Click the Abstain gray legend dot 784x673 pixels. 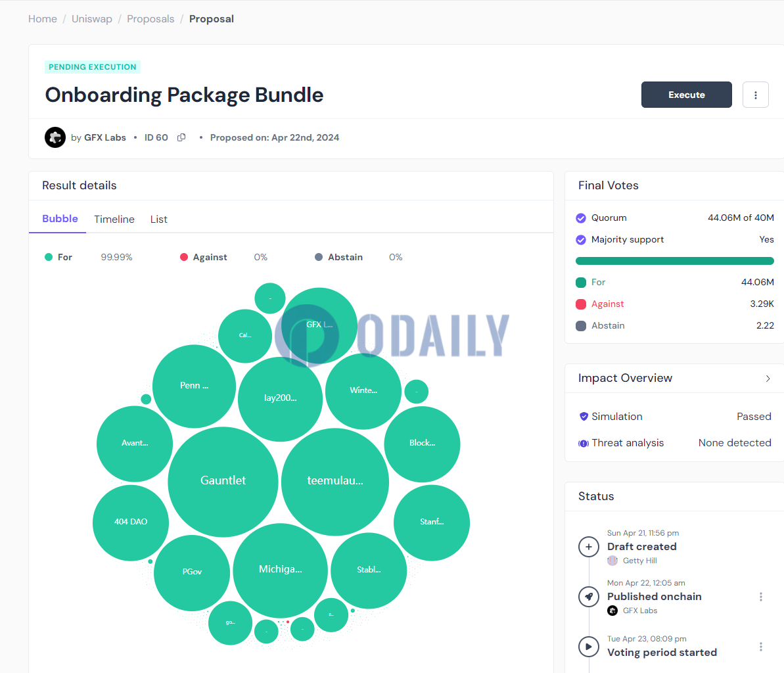[319, 257]
